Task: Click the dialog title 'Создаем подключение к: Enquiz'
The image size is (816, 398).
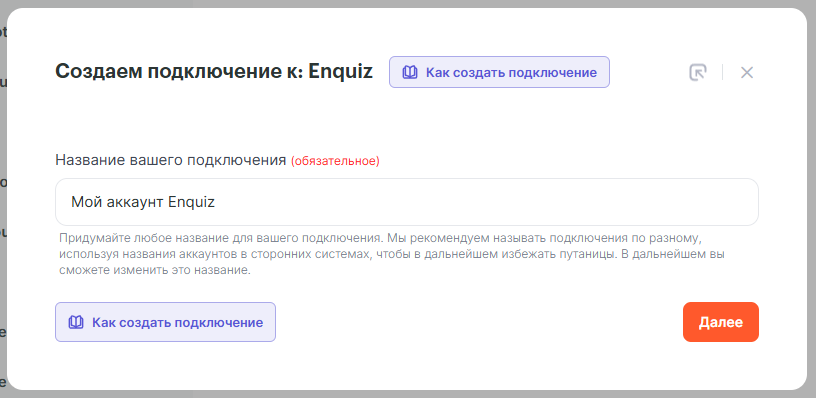Action: pos(214,72)
